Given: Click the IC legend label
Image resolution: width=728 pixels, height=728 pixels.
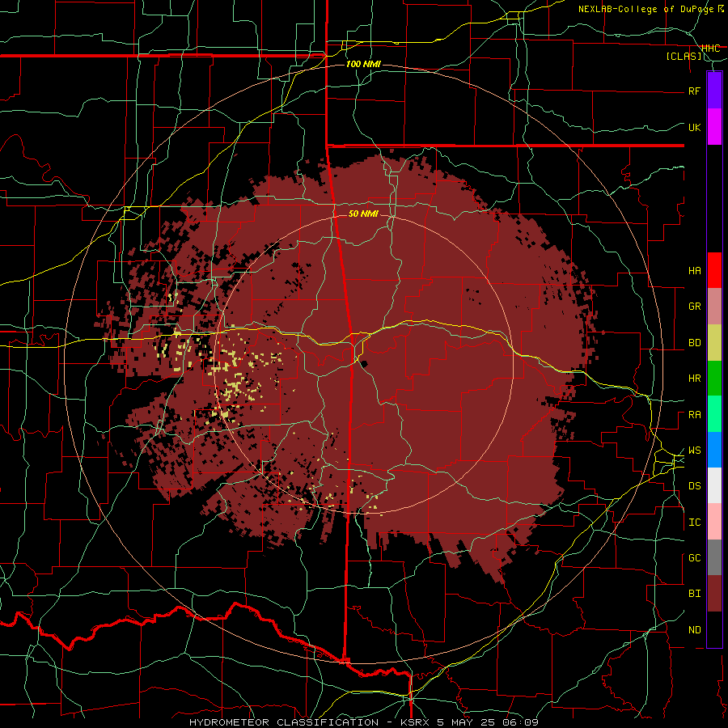Looking at the screenshot, I should pos(695,523).
